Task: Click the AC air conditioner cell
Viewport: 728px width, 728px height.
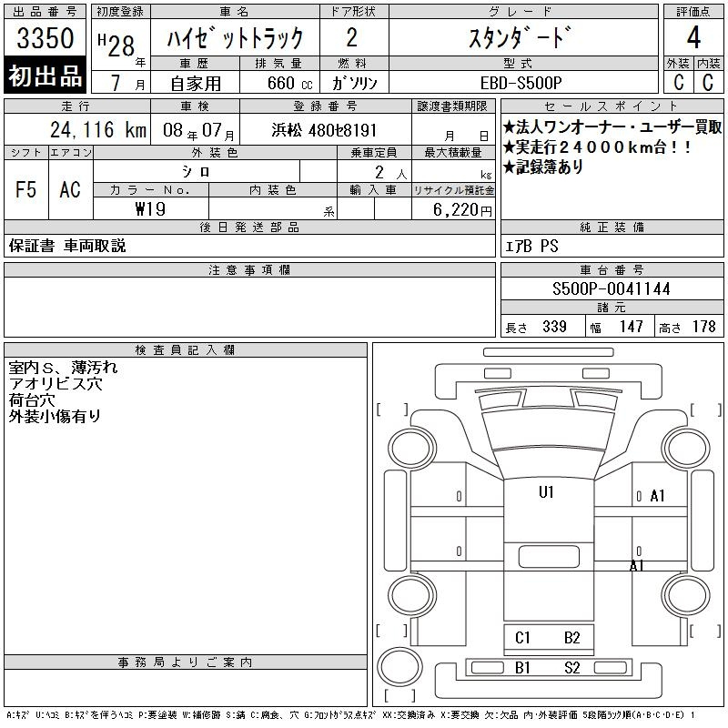Action: coord(70,189)
